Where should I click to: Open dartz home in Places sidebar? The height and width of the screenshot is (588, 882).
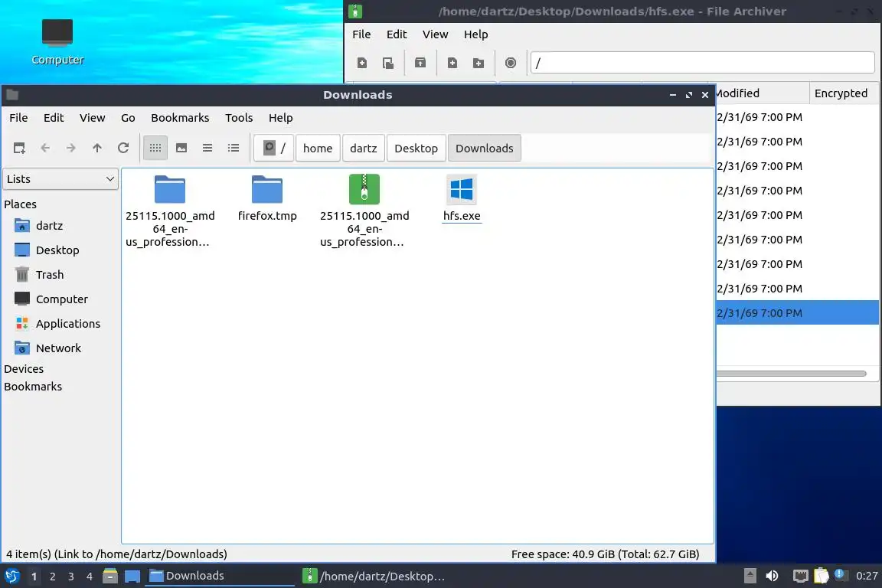click(49, 226)
